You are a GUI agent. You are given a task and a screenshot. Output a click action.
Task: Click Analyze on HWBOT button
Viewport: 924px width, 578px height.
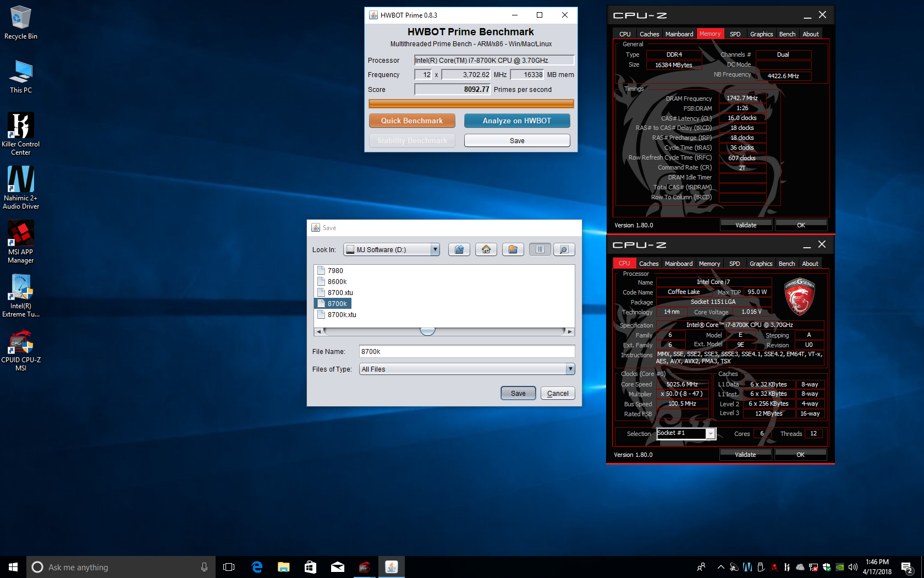(x=517, y=121)
